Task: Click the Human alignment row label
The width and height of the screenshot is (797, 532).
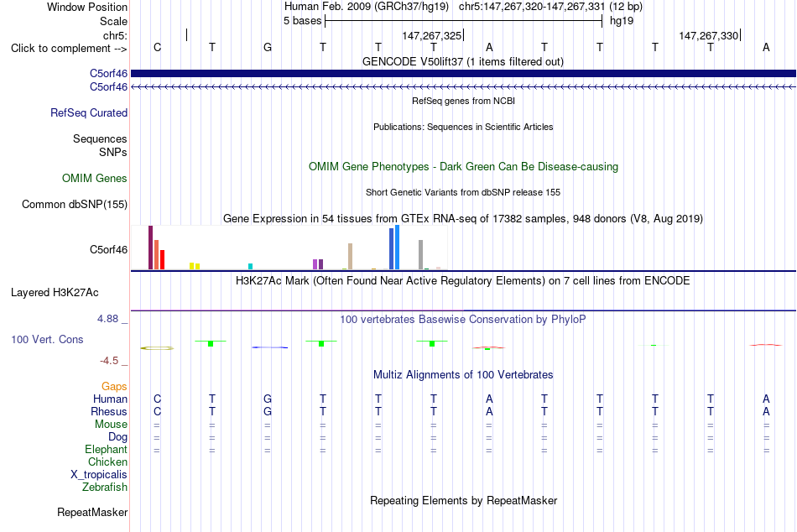Action: (x=110, y=399)
